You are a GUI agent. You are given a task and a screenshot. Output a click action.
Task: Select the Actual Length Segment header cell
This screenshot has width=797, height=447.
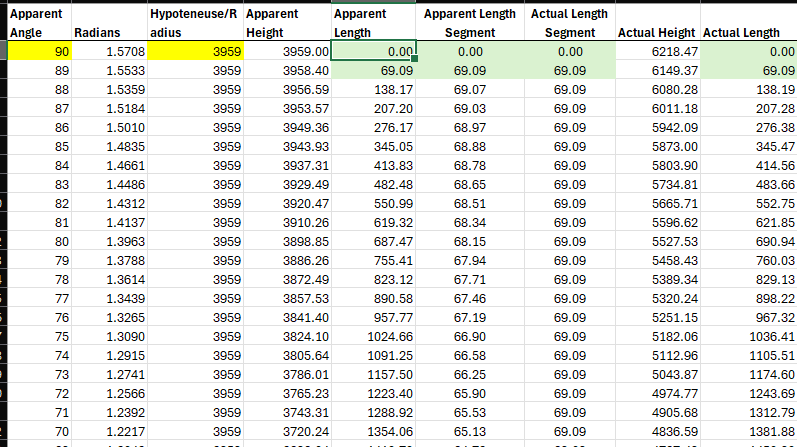[x=570, y=22]
